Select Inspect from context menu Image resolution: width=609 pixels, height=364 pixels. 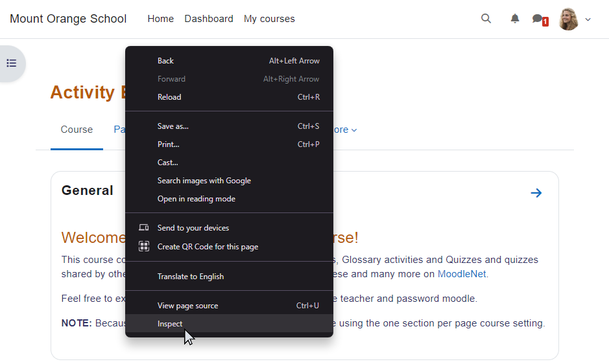point(170,324)
